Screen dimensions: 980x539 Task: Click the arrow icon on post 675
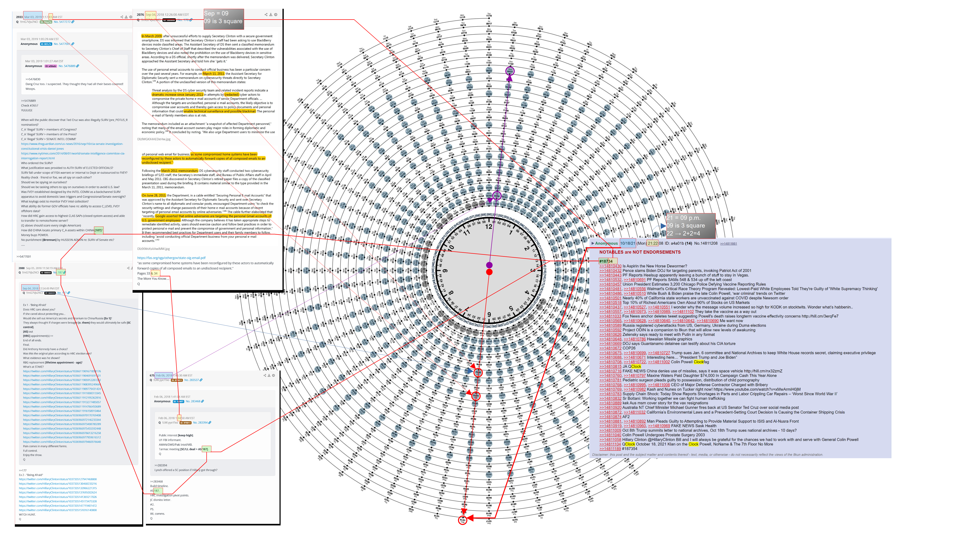point(273,375)
